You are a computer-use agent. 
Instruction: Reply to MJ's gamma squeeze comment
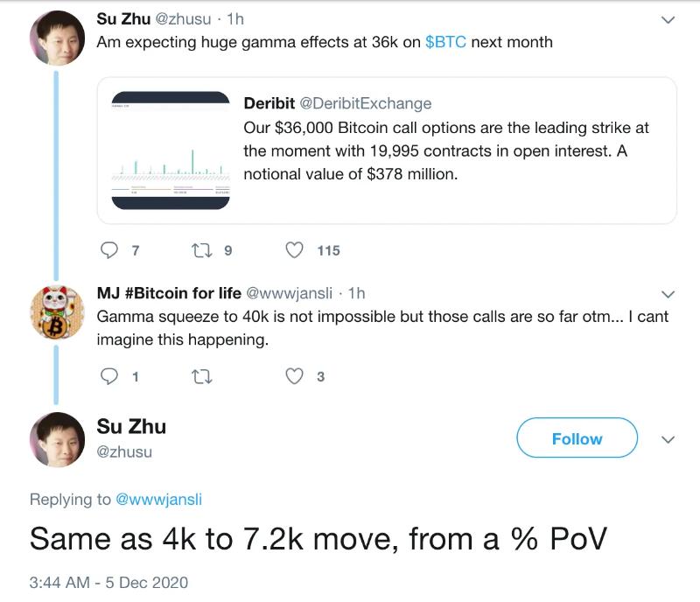tap(108, 376)
